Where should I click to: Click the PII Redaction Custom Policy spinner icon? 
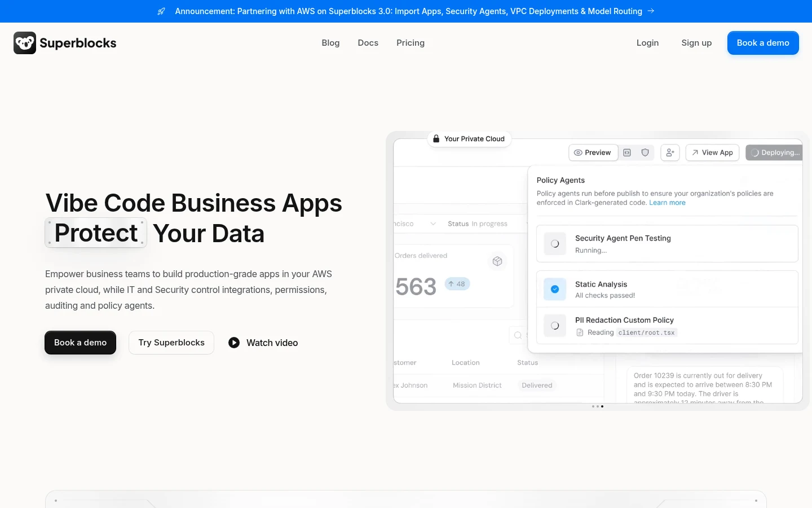pos(555,326)
